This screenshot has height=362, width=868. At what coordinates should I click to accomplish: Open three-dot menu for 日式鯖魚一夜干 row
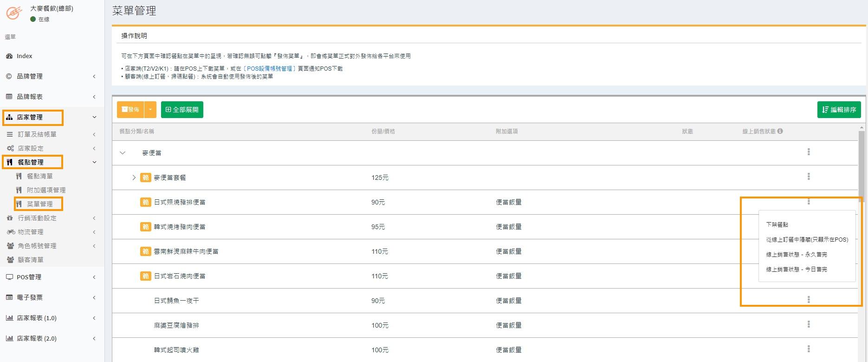(x=808, y=300)
